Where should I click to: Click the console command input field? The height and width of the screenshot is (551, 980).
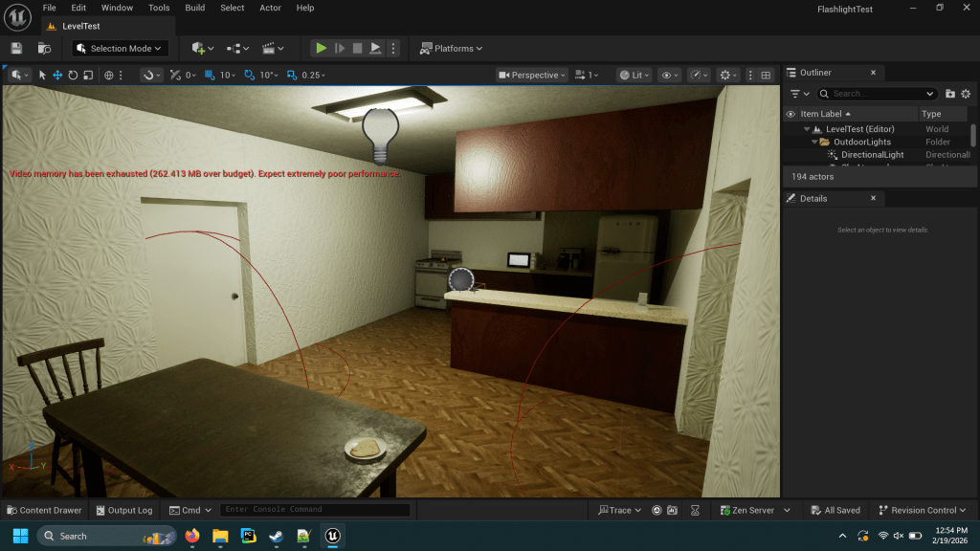click(314, 510)
